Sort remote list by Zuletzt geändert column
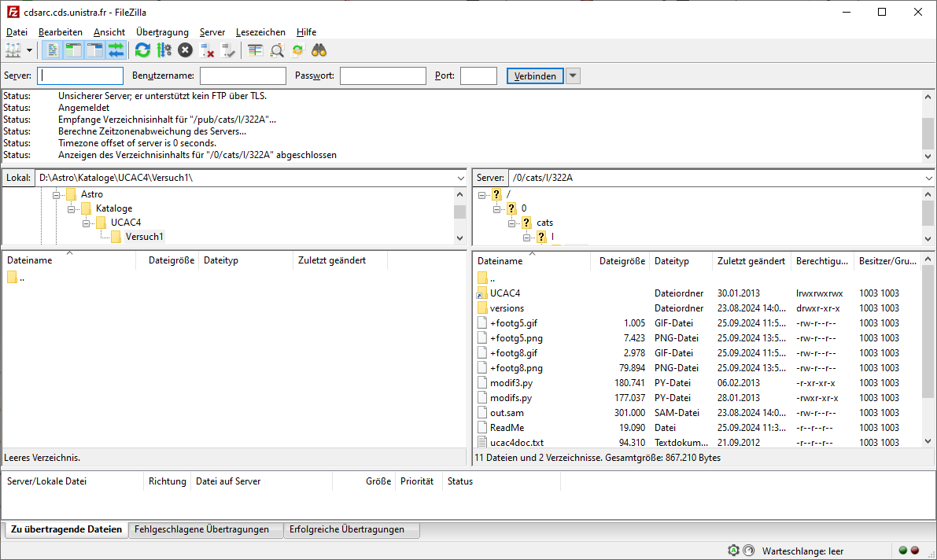Screen dimensions: 937x560 751,261
